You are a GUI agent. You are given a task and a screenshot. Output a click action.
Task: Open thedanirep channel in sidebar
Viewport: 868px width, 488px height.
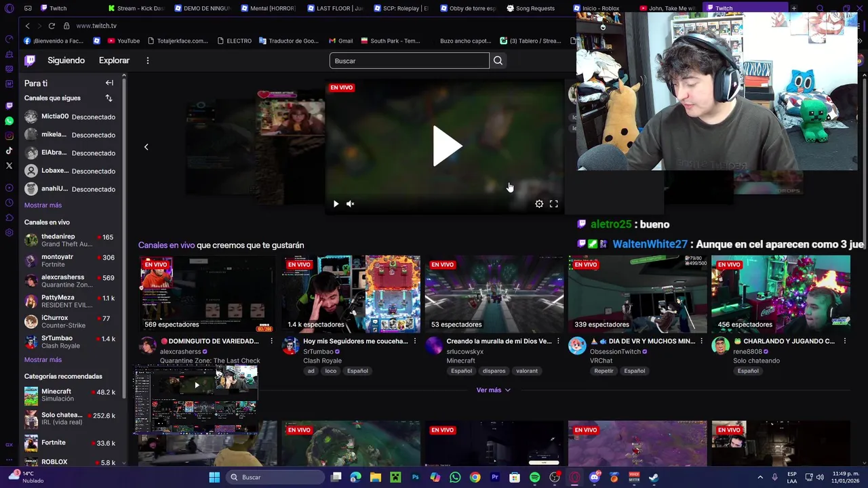click(69, 240)
